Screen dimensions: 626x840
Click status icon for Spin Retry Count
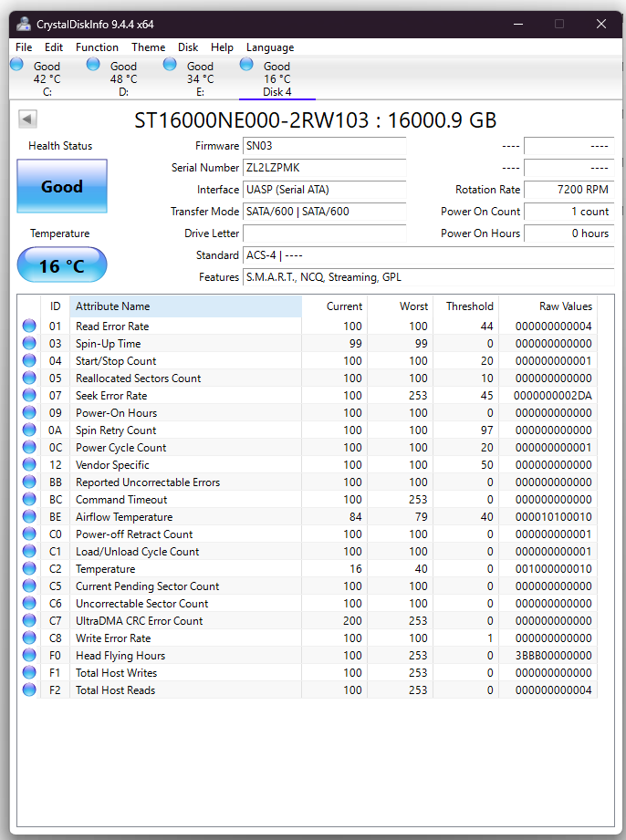29,430
